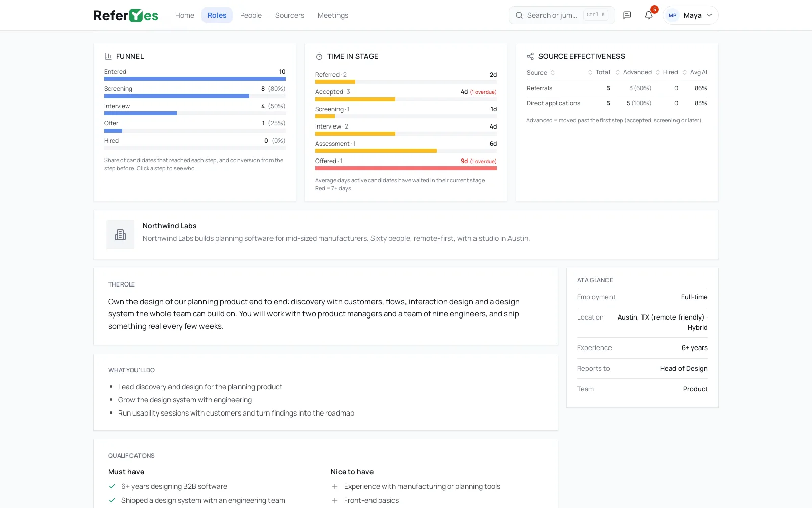The image size is (812, 508).
Task: Click the Assessment stage yellow bar
Action: click(376, 151)
